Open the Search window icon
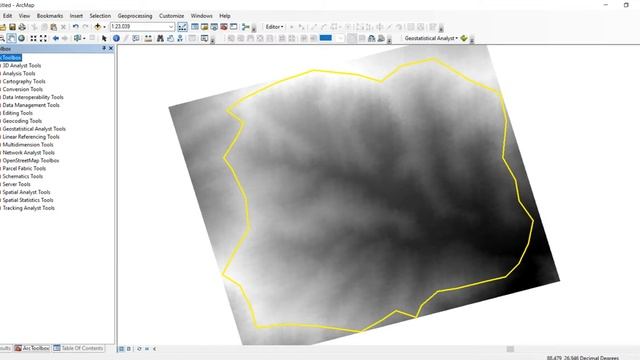Viewport: 640px width, 360px height. click(x=214, y=27)
